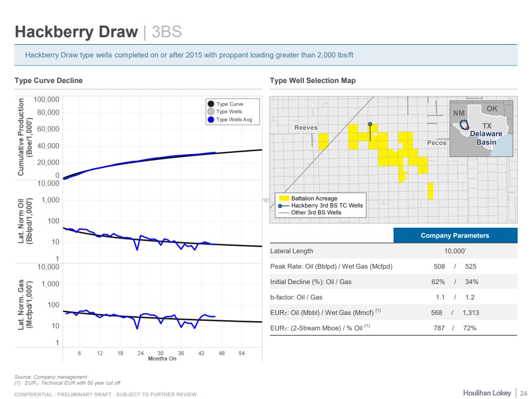The height and width of the screenshot is (399, 532).
Task: Click the blue Type Wells Avg legend marker
Action: 211,120
